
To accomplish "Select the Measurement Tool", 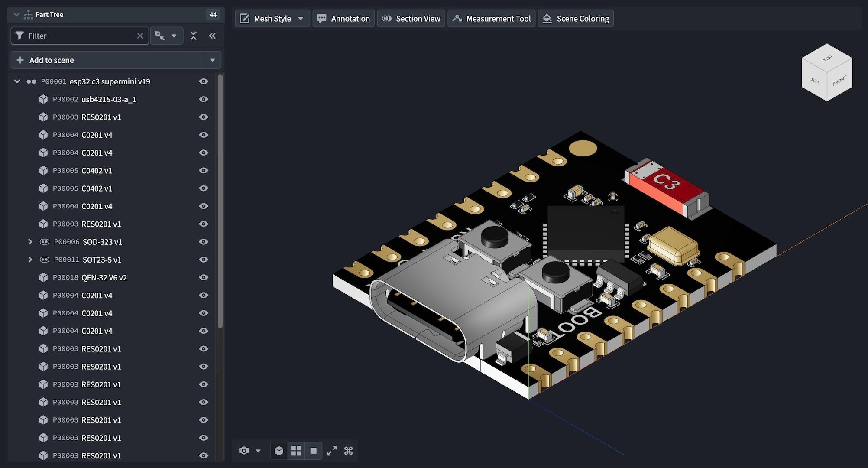I will pos(491,19).
